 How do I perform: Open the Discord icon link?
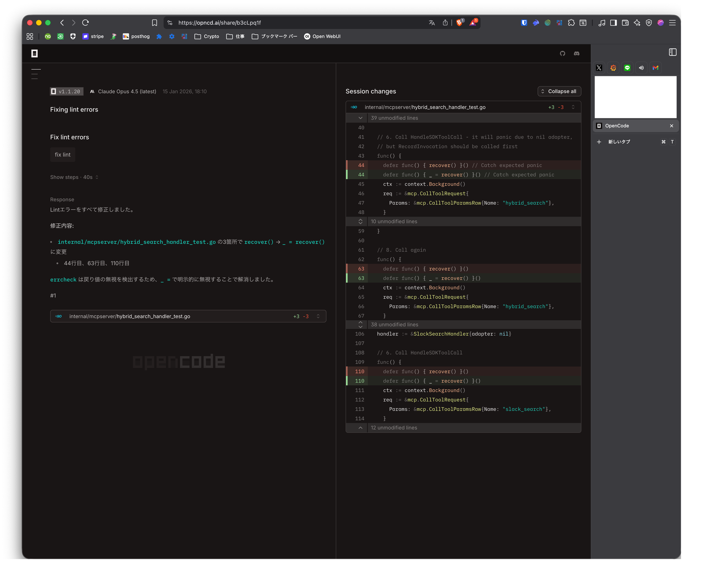(x=577, y=53)
